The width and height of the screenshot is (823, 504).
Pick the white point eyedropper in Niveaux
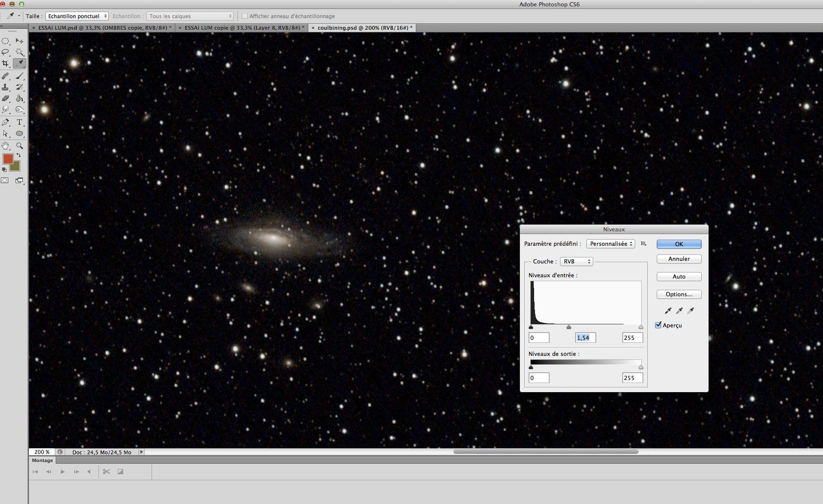pos(690,311)
